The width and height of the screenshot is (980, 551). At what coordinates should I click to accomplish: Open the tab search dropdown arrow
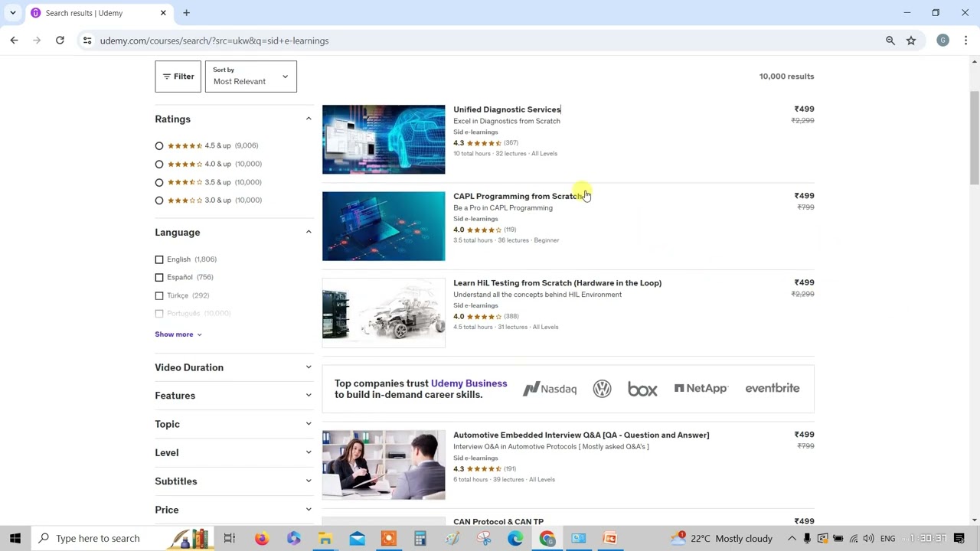(13, 13)
